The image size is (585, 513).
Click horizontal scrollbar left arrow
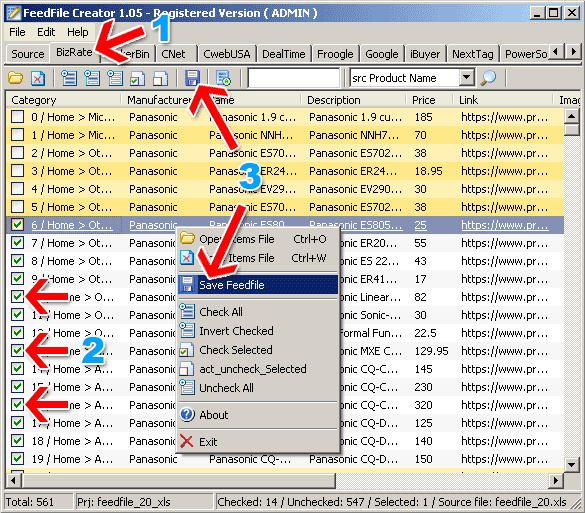pyautogui.click(x=14, y=480)
